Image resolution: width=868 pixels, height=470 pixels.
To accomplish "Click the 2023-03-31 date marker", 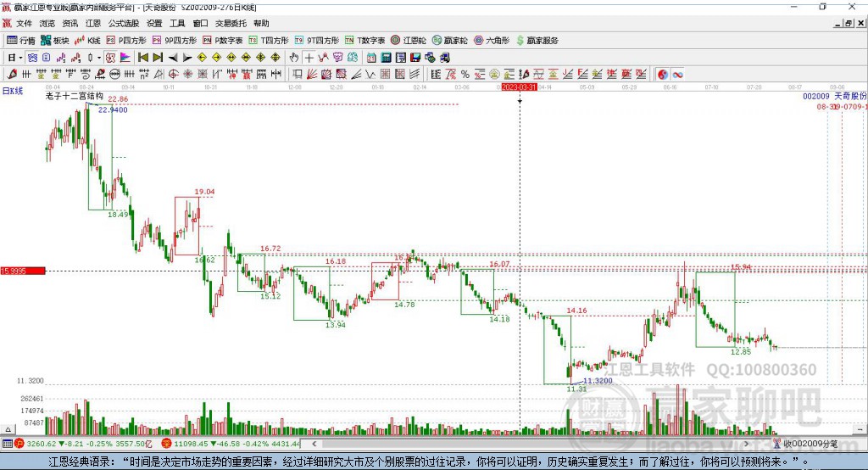I will tap(519, 87).
